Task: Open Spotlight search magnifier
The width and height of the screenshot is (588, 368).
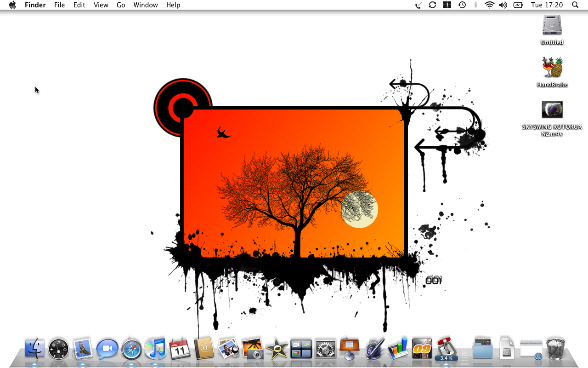Action: (x=575, y=5)
